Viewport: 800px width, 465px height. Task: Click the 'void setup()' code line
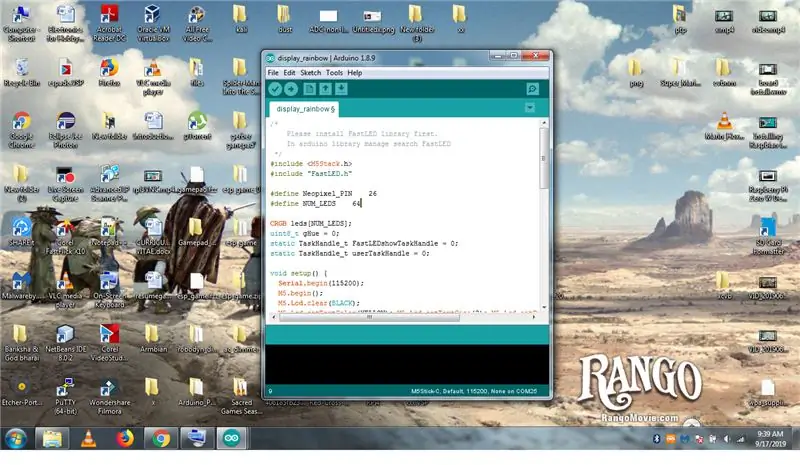(298, 273)
